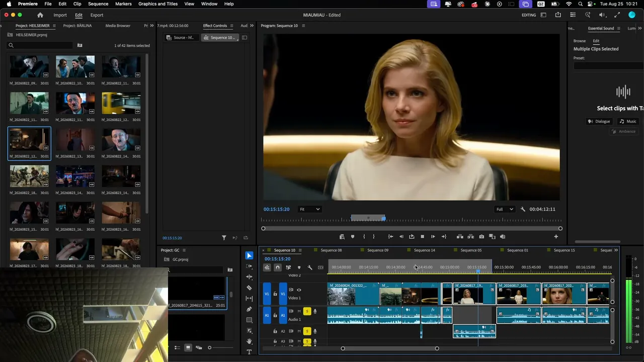Add a marker in the timeline header
Image resolution: width=644 pixels, height=362 pixels.
click(x=299, y=267)
